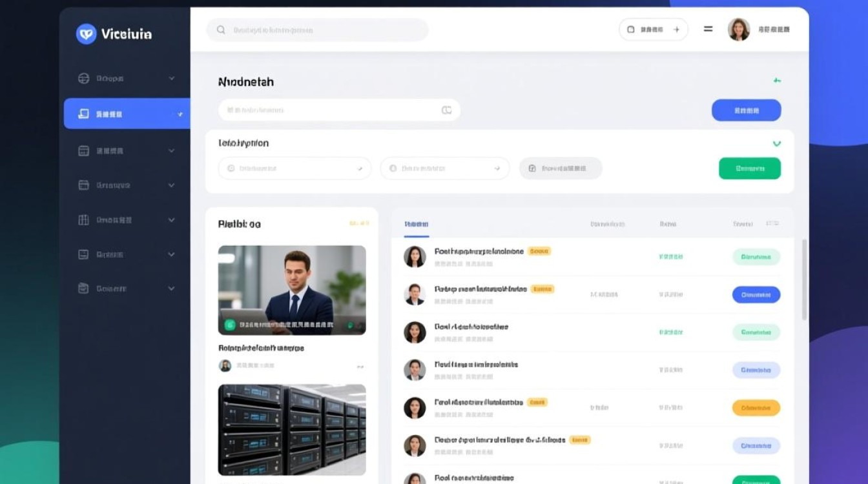The width and height of the screenshot is (868, 484).
Task: Click the green play icon on the businessman video
Action: [229, 325]
